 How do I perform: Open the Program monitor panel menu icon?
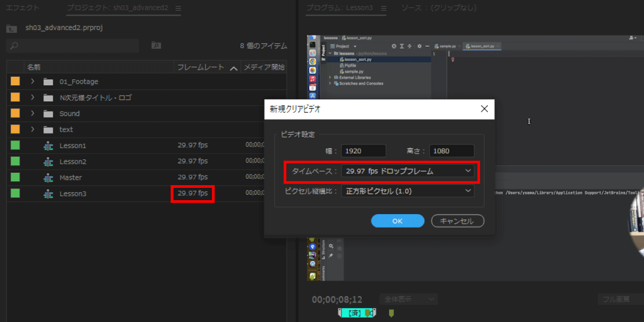(383, 8)
